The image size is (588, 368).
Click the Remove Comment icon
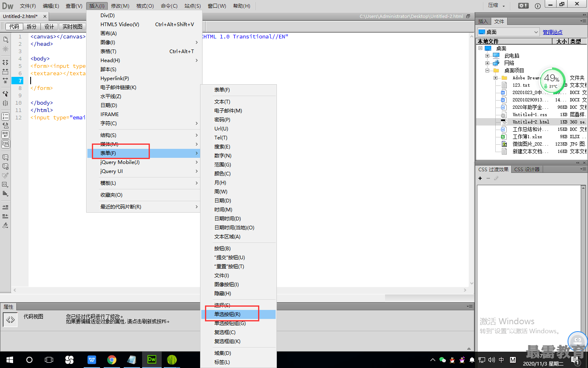tap(5, 166)
